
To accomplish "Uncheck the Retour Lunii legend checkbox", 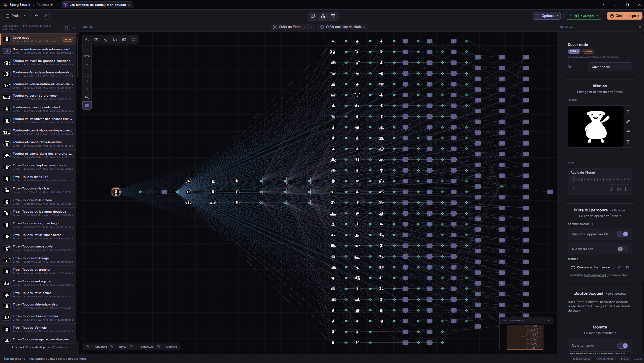I will [131, 347].
